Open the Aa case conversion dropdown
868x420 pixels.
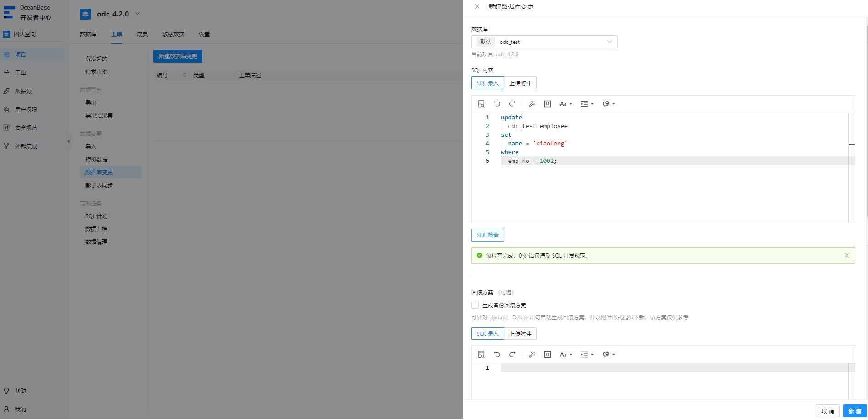point(566,104)
